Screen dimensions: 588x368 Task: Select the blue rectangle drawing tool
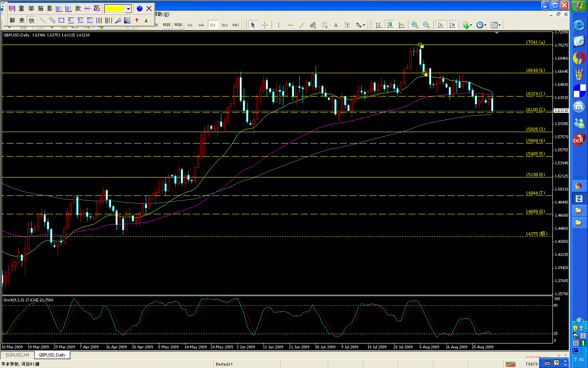61,20
